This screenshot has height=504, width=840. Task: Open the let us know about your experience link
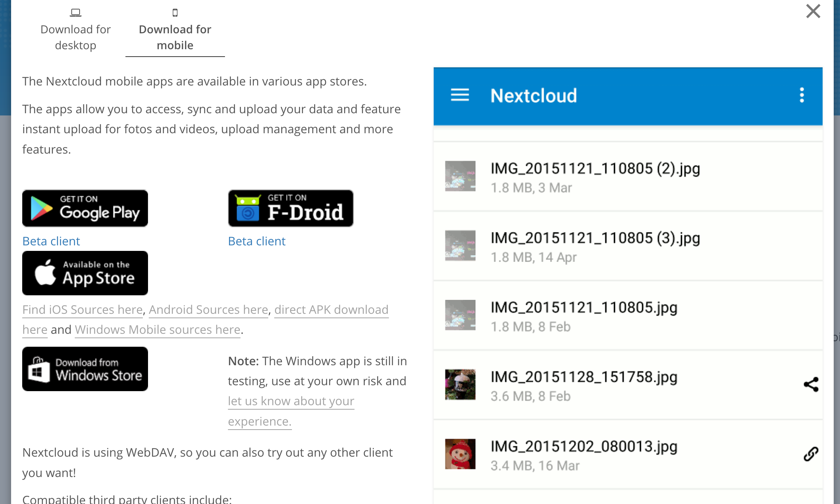coord(291,401)
